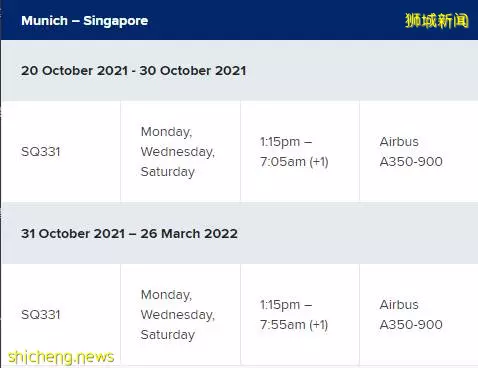
Task: Click the 1:15pm departure in the second row
Action: pos(280,305)
